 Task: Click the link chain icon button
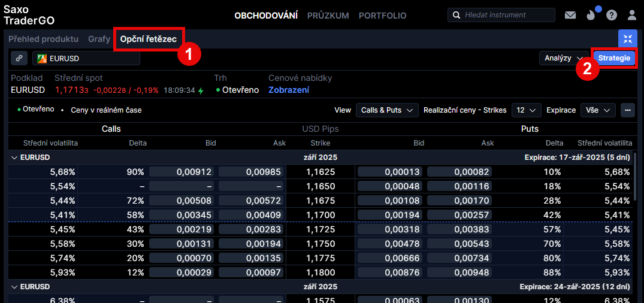19,58
